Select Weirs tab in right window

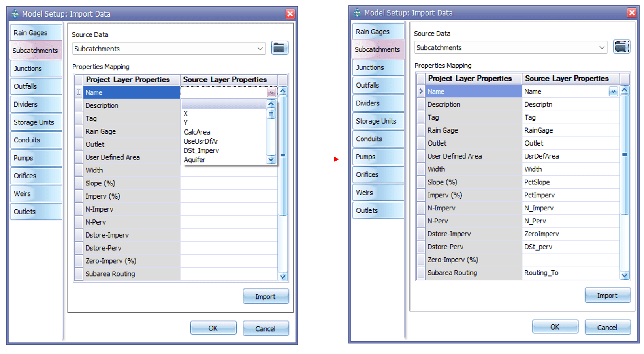click(x=378, y=192)
